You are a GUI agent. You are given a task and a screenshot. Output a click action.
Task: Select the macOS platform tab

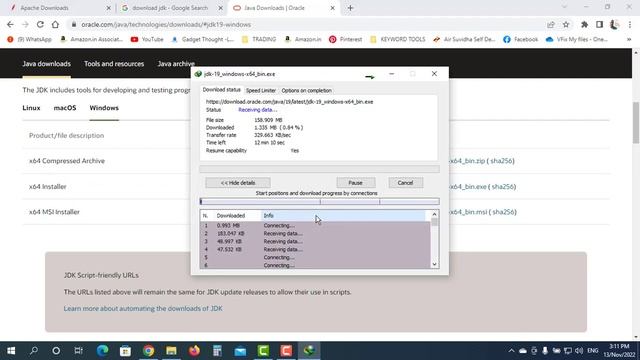tap(65, 108)
